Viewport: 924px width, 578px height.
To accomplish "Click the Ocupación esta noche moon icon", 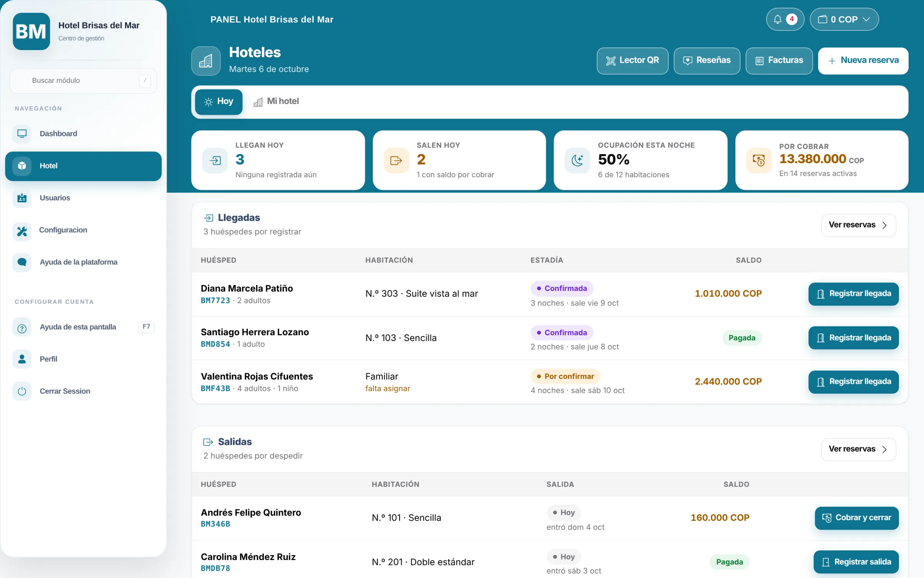I will coord(577,160).
